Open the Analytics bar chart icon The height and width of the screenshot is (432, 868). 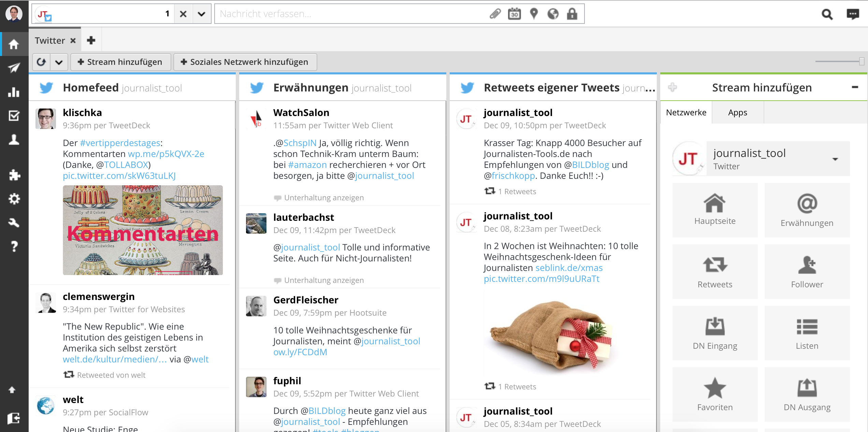14,92
